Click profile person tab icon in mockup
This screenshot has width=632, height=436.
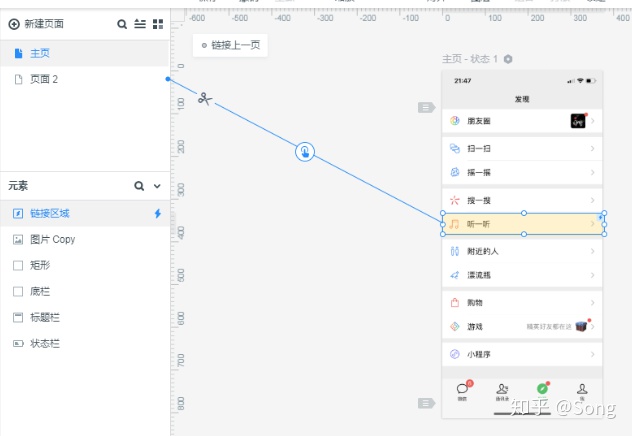pos(582,389)
